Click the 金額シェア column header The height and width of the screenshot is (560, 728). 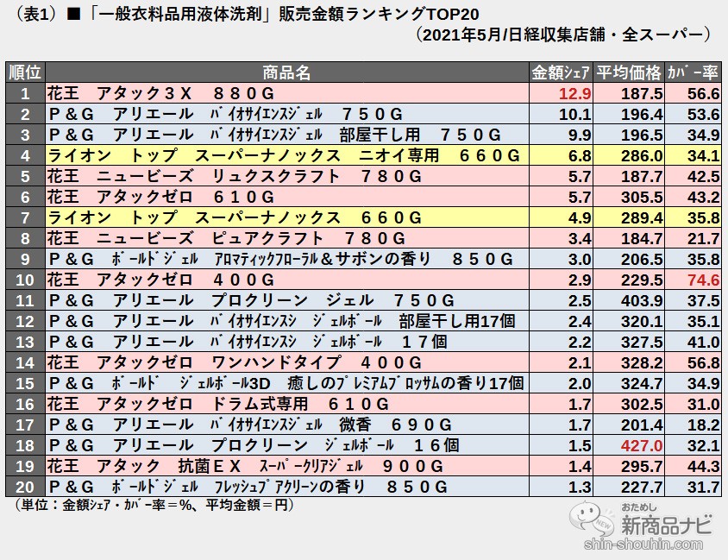point(561,72)
